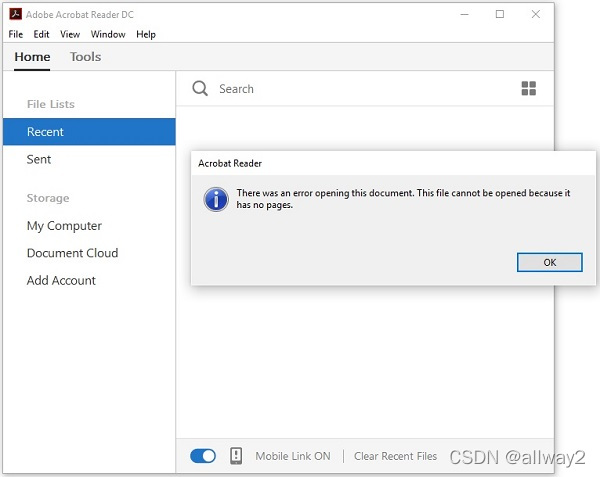Click the blue info icon in dialog

pos(216,199)
